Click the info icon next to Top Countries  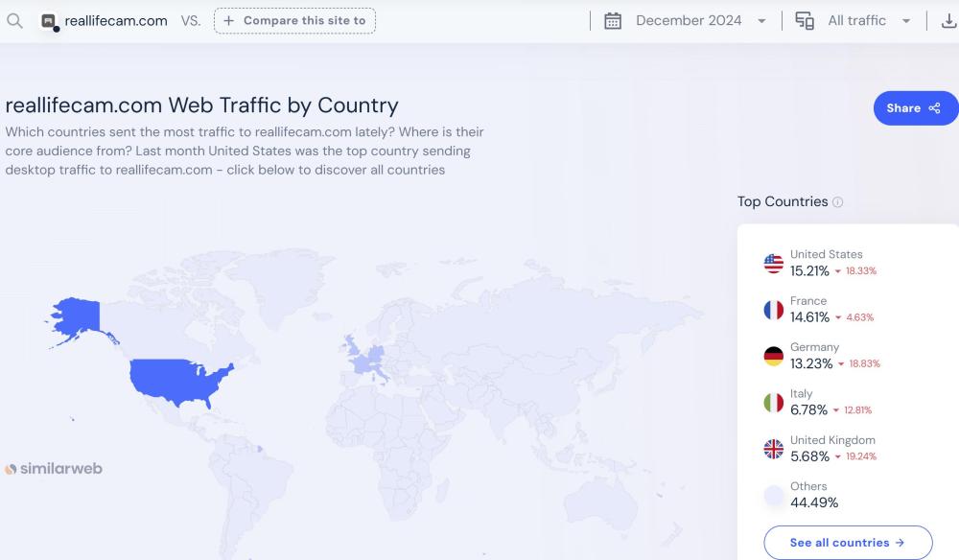tap(838, 202)
